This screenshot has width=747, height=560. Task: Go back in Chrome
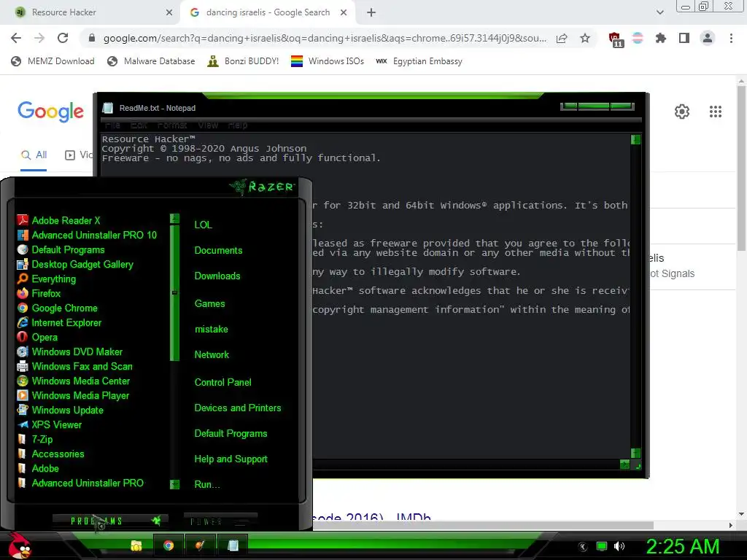[16, 38]
